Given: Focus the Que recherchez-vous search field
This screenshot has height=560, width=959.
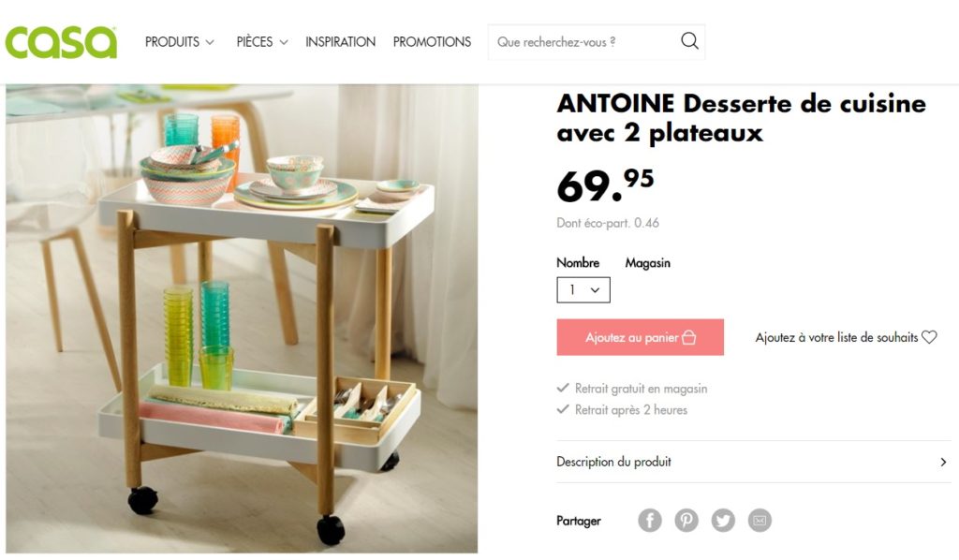Looking at the screenshot, I should coord(584,41).
